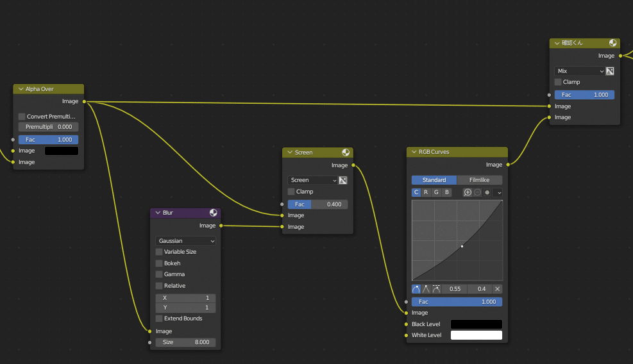Open the Gaussian filter type dropdown
The height and width of the screenshot is (364, 633).
tap(186, 241)
